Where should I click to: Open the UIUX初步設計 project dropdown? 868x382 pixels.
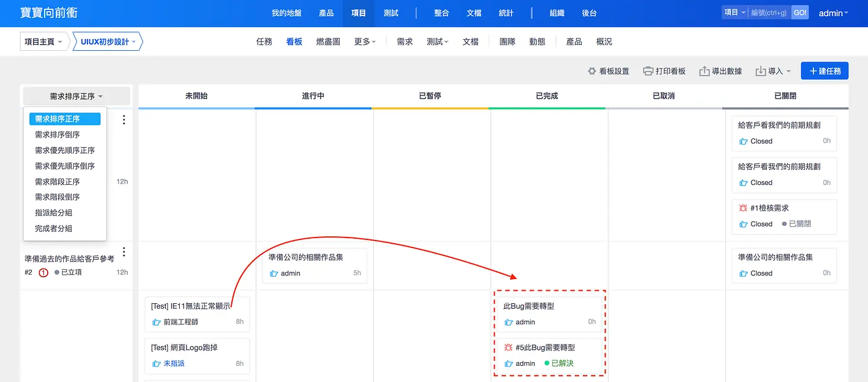[x=108, y=42]
